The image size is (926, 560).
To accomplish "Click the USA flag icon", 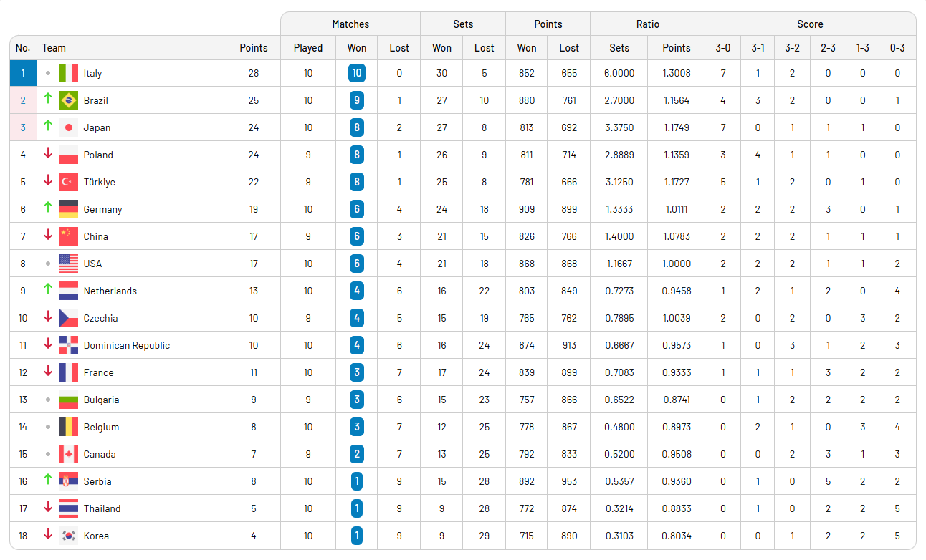I will pyautogui.click(x=69, y=264).
